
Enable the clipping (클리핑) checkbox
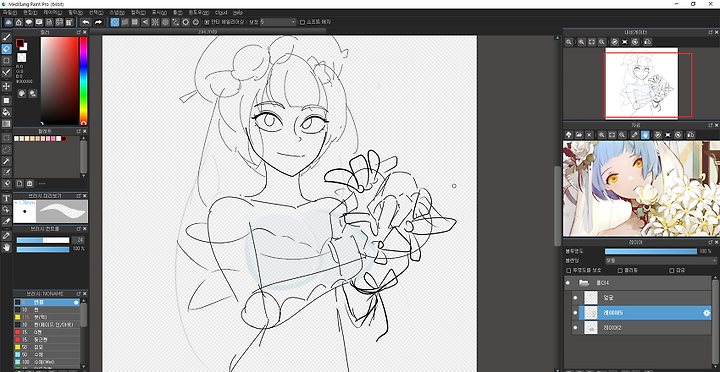coord(620,271)
